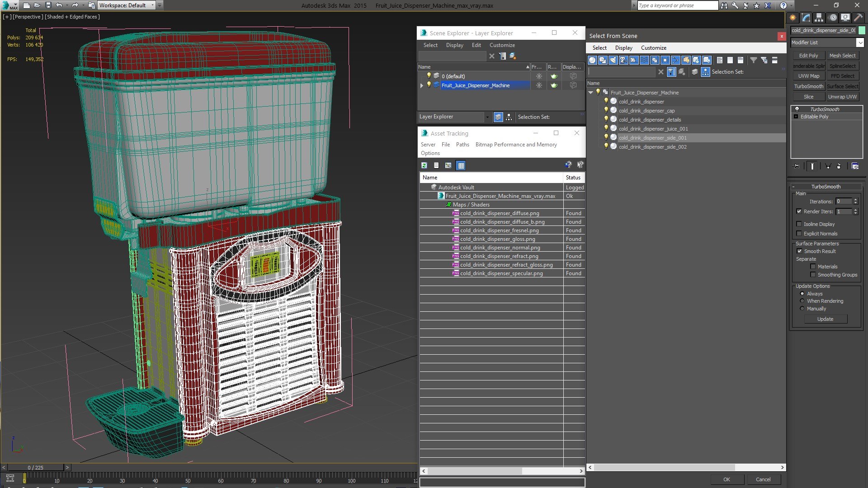Switch Scene Explorer to Sort by Hierarchy
Image resolution: width=868 pixels, height=488 pixels.
[x=509, y=117]
